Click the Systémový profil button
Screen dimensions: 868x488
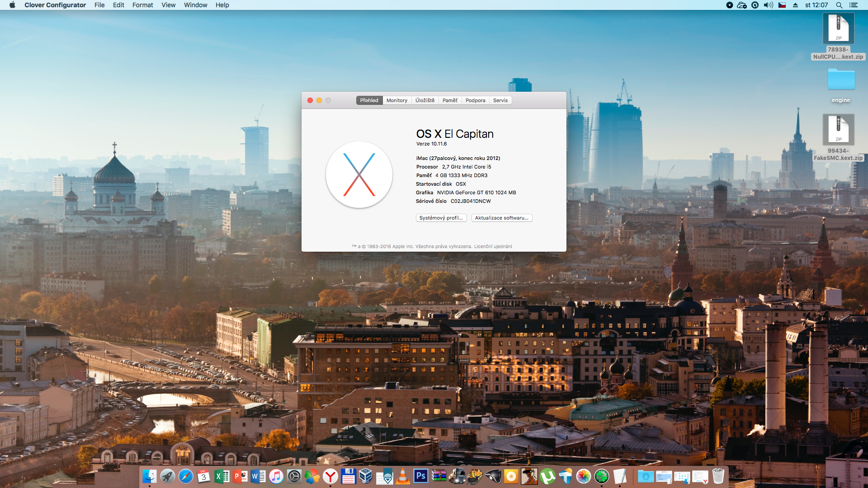[x=441, y=218]
